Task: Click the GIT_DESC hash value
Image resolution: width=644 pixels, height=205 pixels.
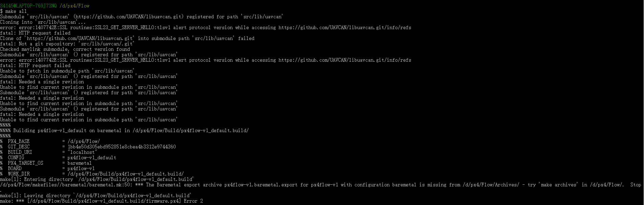Action: pyautogui.click(x=122, y=147)
